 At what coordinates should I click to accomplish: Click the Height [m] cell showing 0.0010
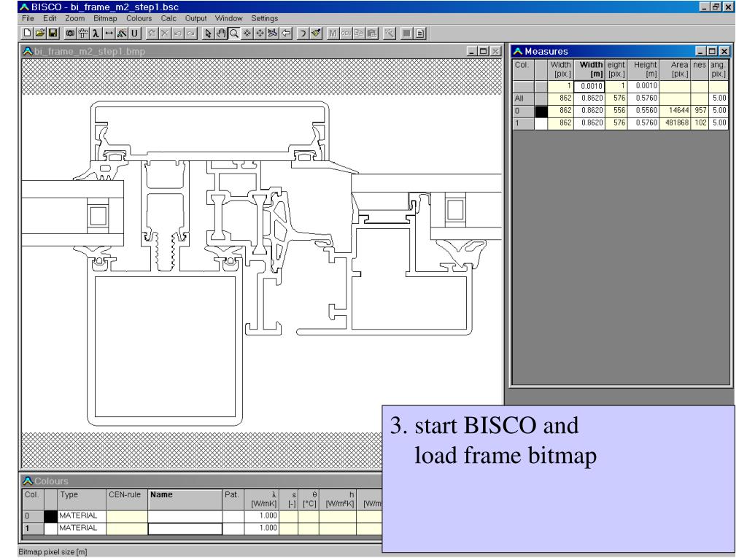(643, 86)
